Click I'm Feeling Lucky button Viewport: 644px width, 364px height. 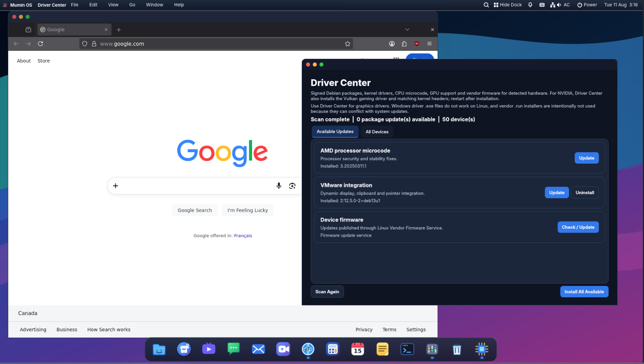[248, 210]
